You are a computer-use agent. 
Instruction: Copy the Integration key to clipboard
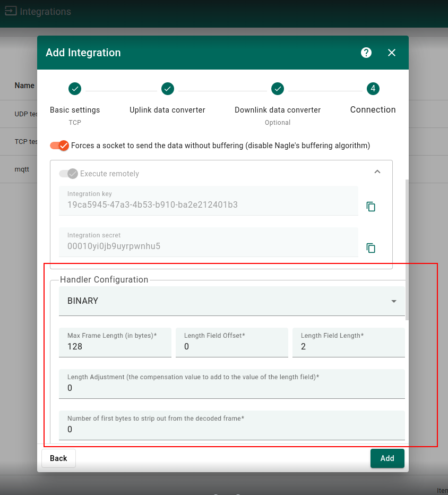(371, 207)
